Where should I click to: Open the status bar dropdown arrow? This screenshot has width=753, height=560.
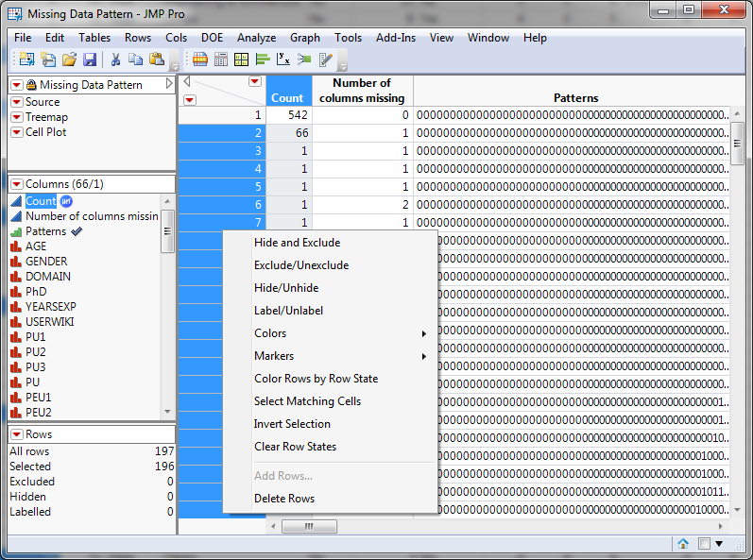(x=719, y=544)
